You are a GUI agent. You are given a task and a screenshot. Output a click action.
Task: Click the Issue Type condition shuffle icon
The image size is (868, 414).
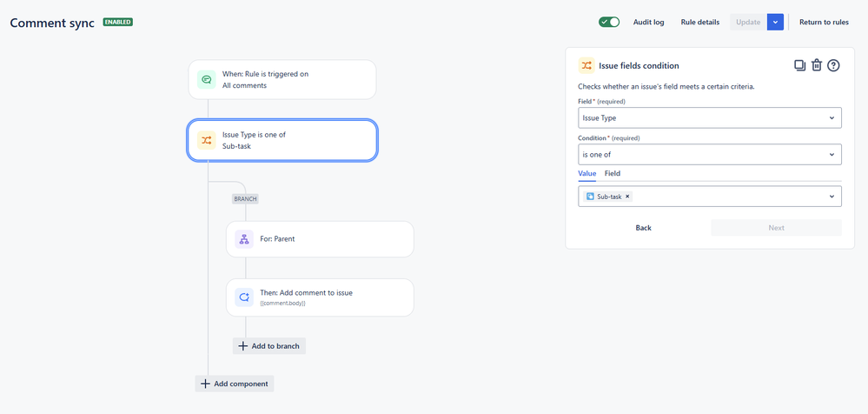click(x=207, y=140)
